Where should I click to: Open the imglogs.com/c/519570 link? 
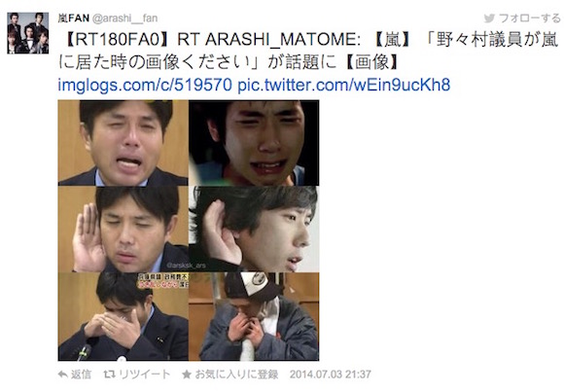[x=145, y=85]
